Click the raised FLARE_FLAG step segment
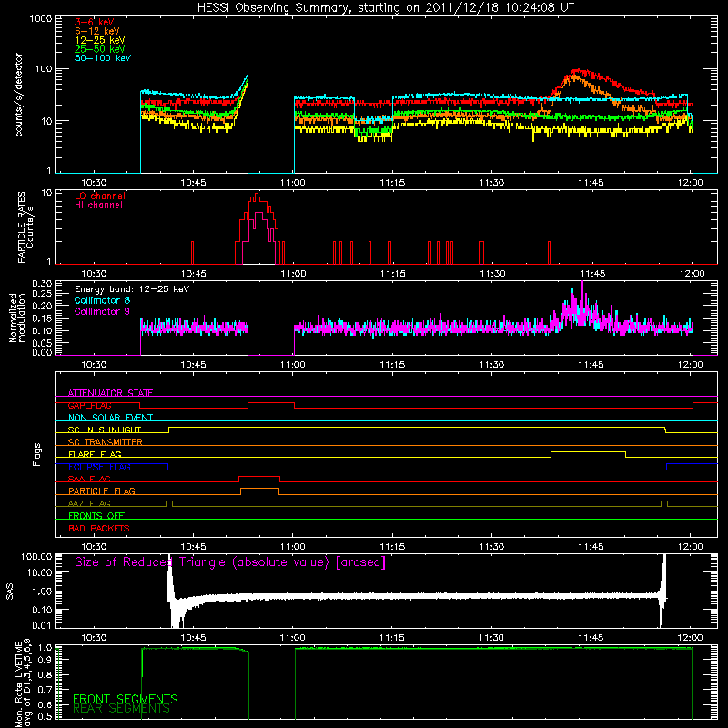The height and width of the screenshot is (728, 728). [x=588, y=451]
